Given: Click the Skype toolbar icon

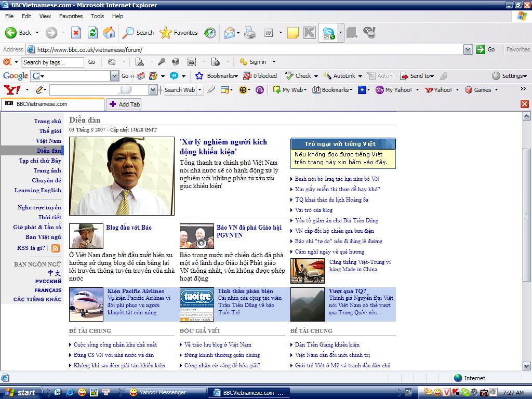Looking at the screenshot, I should [x=328, y=33].
